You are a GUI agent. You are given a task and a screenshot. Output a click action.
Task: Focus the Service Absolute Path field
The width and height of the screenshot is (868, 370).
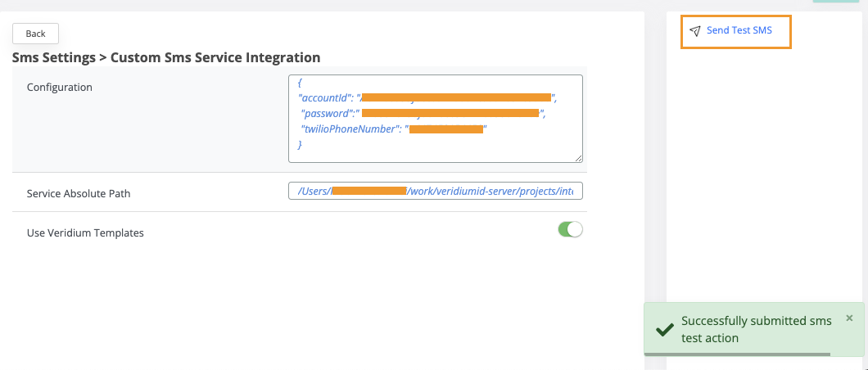click(435, 191)
